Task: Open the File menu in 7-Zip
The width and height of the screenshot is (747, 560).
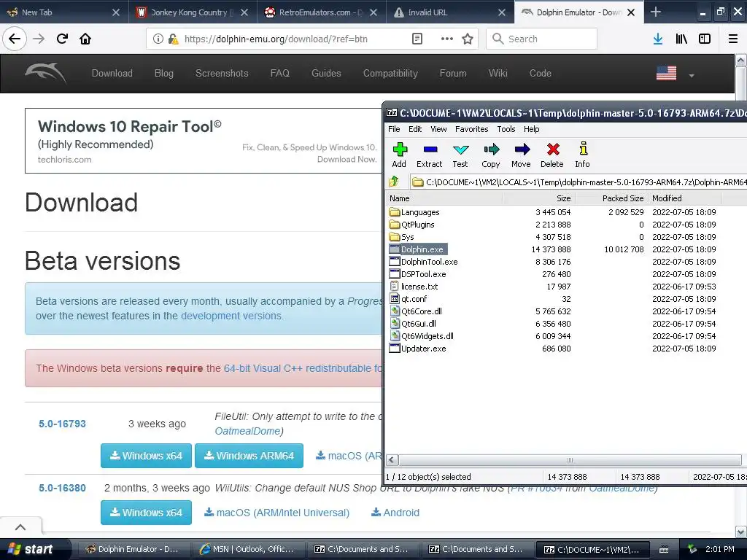Action: pos(394,129)
